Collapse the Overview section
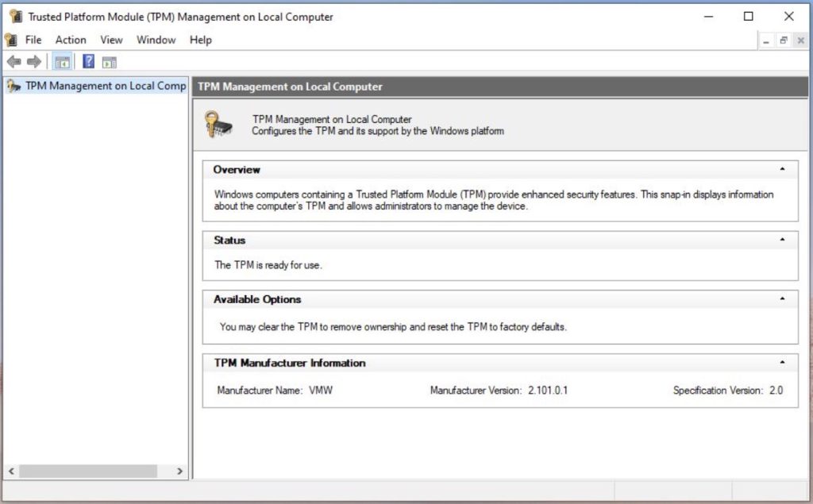The width and height of the screenshot is (813, 504). 782,170
